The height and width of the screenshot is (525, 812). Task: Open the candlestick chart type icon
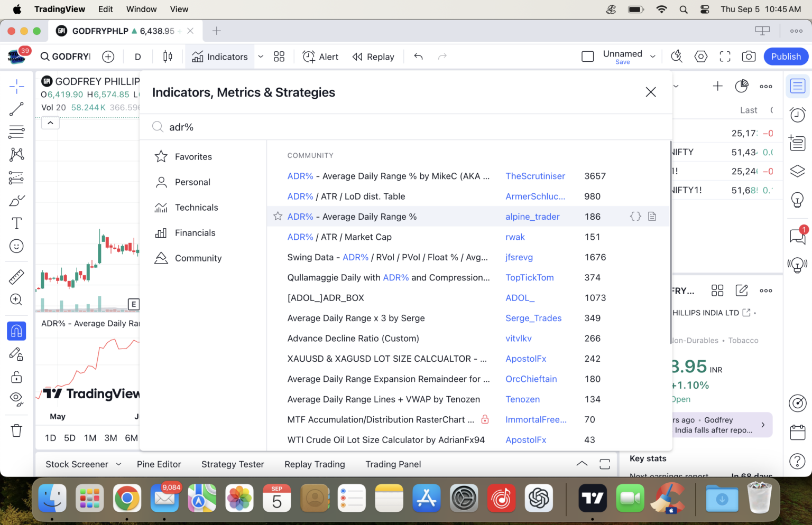point(168,57)
